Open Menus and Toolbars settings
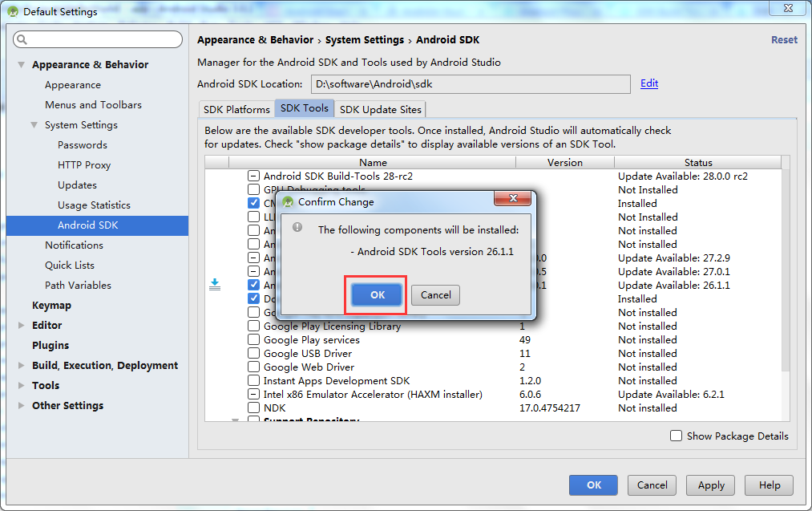This screenshot has height=511, width=812. point(93,105)
